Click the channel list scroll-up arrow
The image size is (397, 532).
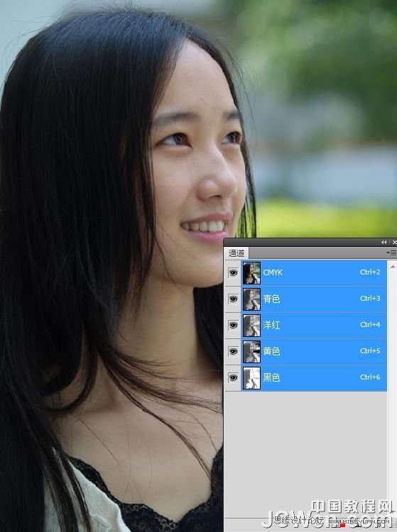coord(393,267)
